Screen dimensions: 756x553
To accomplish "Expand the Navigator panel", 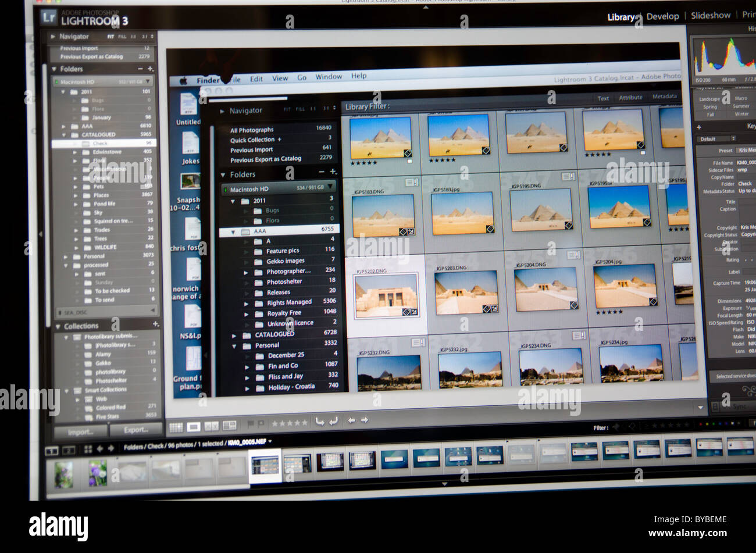I will [x=54, y=36].
